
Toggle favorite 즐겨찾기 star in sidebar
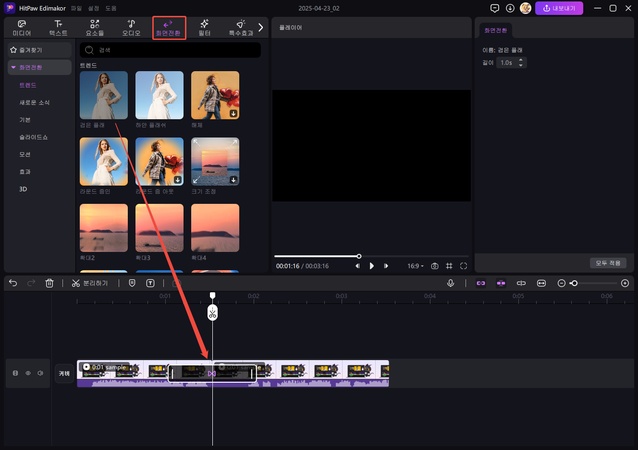click(x=12, y=48)
